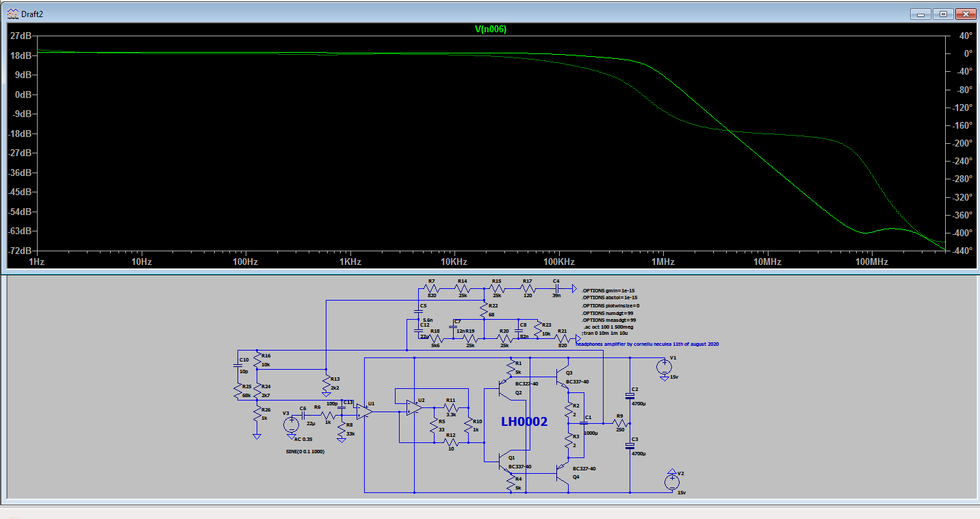Select op-amp U2 symbol in the schematic

point(413,407)
